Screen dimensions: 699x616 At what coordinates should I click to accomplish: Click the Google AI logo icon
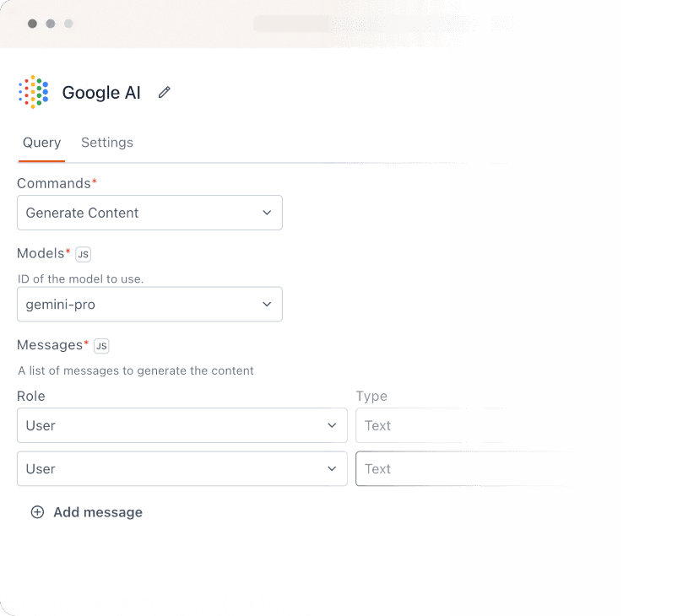click(x=31, y=91)
